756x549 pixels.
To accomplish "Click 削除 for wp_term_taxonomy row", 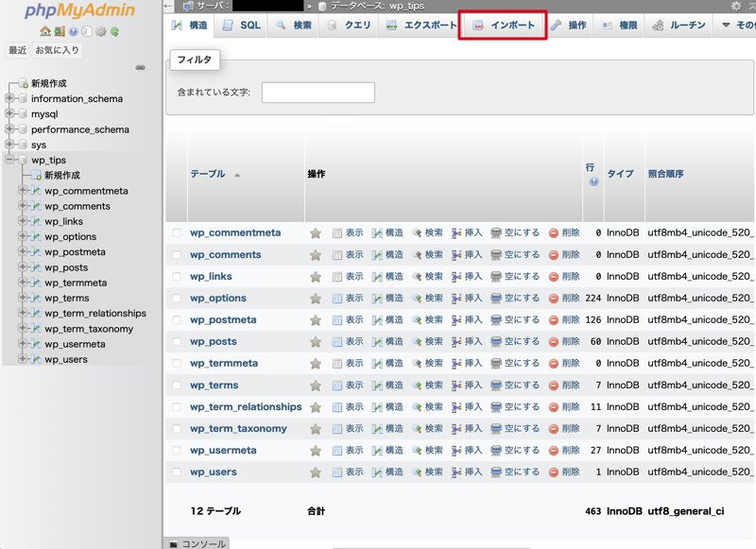I will (564, 429).
